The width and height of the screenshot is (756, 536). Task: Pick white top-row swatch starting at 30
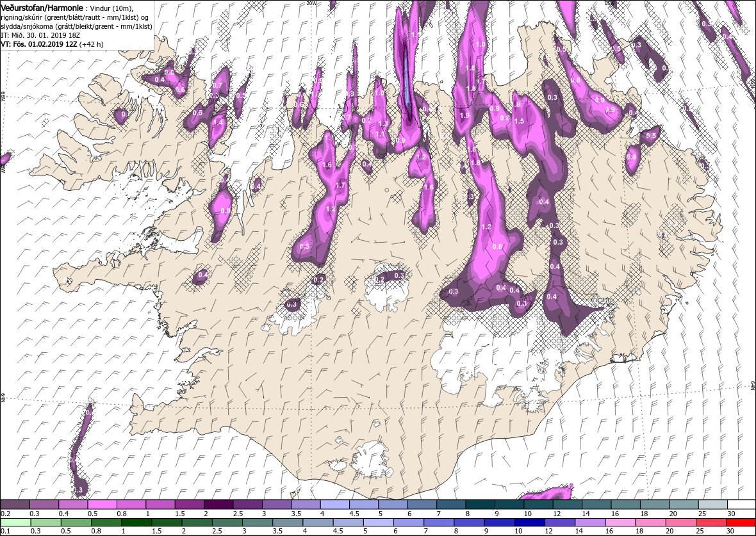pos(741,504)
